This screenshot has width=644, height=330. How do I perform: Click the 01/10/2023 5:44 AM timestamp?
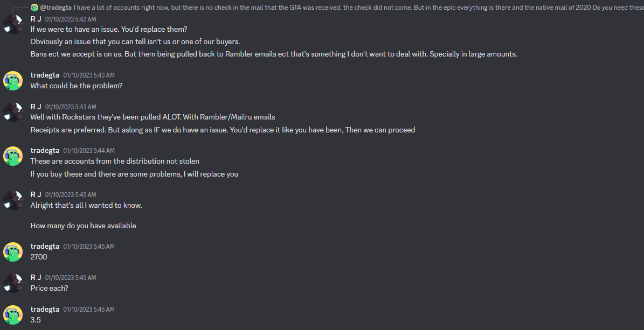point(89,151)
